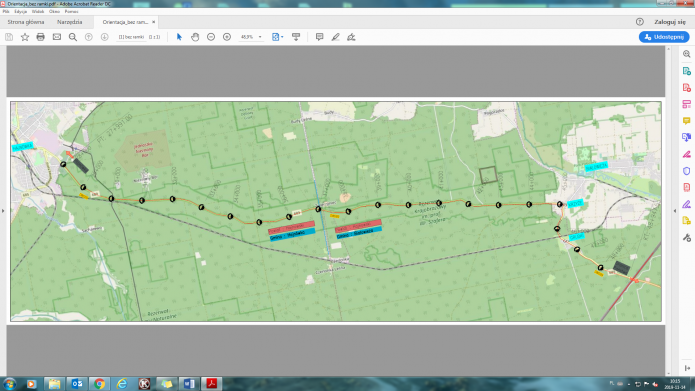Viewport: 695px width, 391px height.
Task: Expand the fit page options dropdown
Action: (282, 37)
